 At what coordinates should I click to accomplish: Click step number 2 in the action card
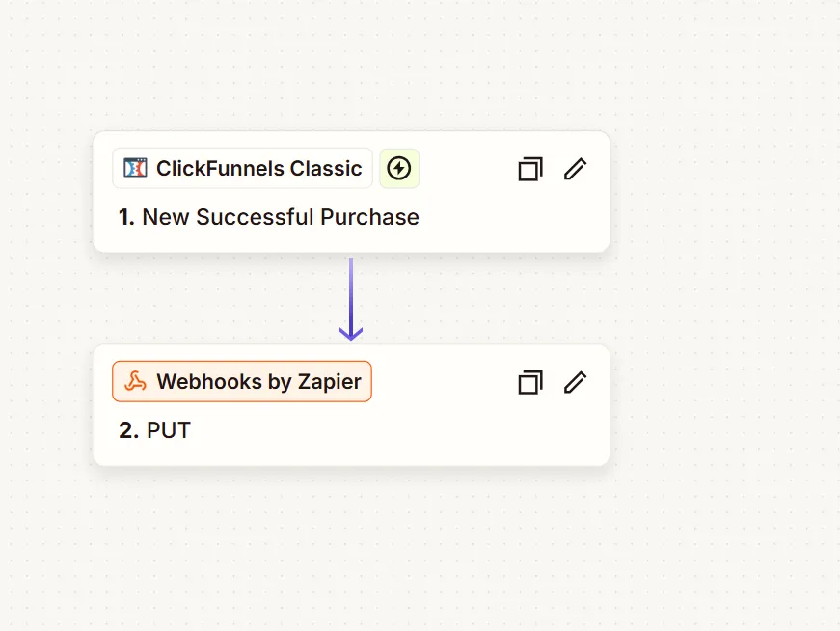coord(128,430)
